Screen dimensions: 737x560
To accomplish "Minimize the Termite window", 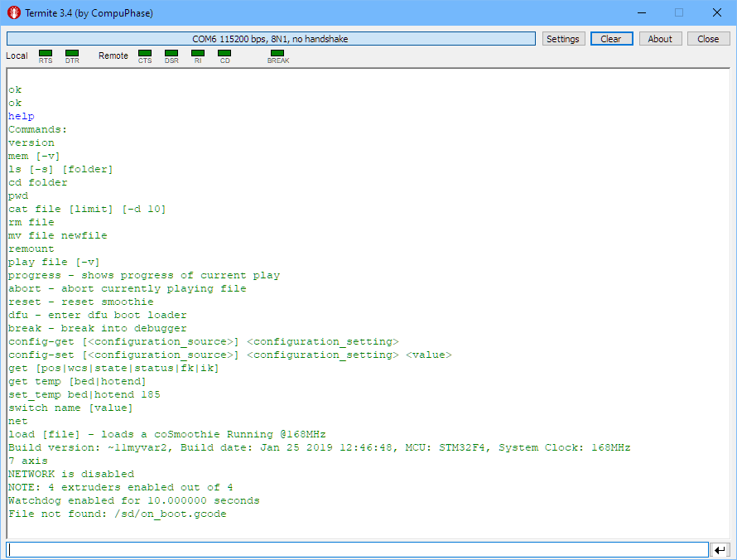I will click(641, 13).
